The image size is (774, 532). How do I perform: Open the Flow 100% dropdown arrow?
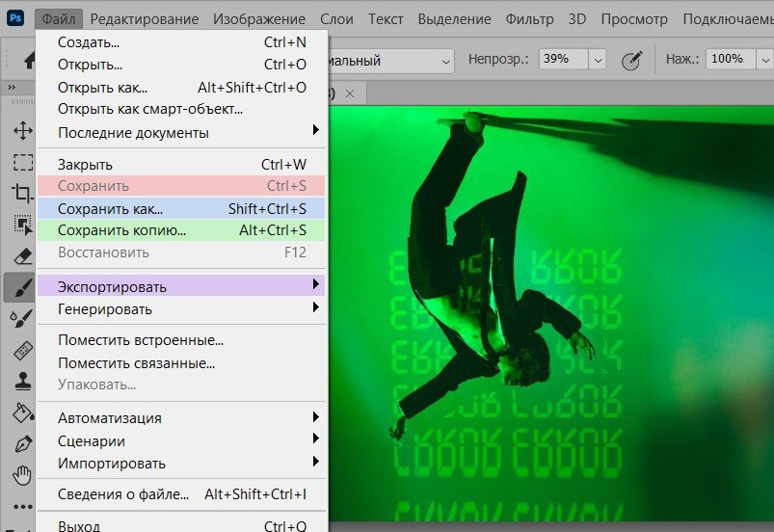point(765,60)
